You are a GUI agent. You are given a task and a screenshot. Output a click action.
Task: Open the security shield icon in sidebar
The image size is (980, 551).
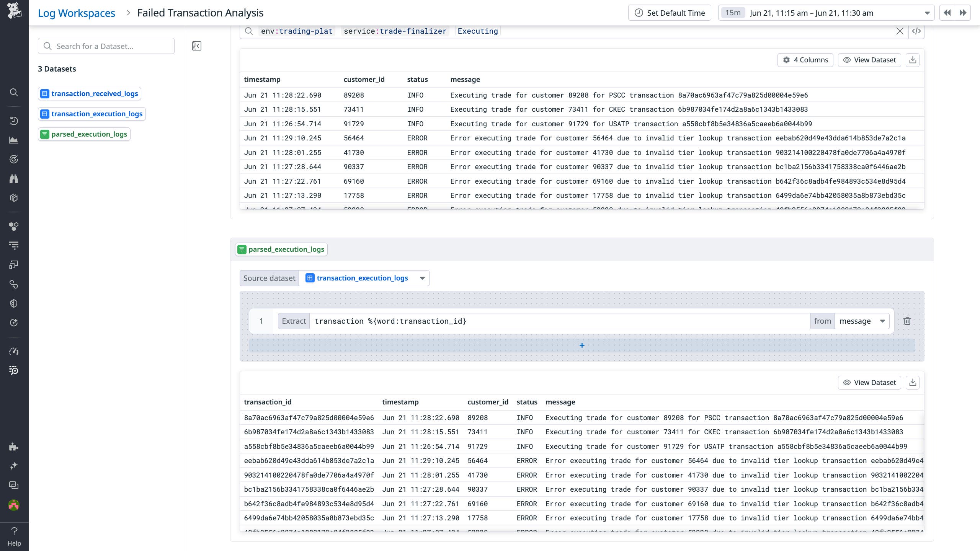(x=14, y=303)
